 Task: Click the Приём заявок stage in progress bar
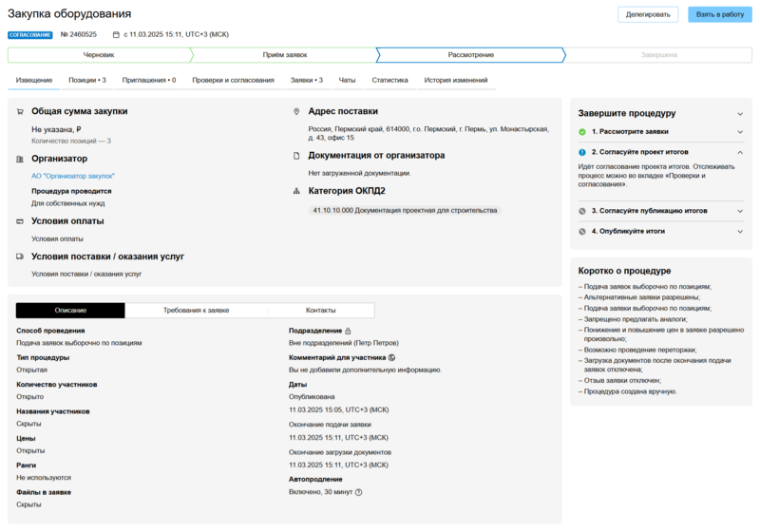click(x=285, y=55)
